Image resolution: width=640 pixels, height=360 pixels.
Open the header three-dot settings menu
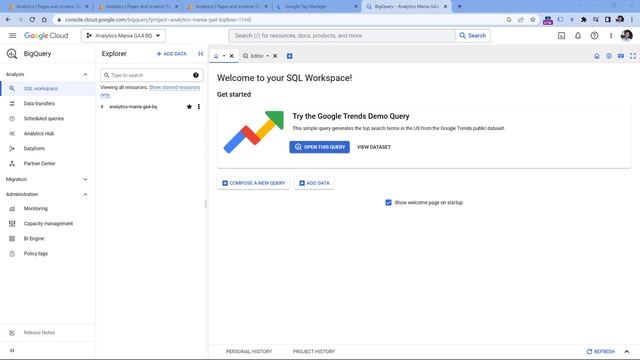click(611, 36)
